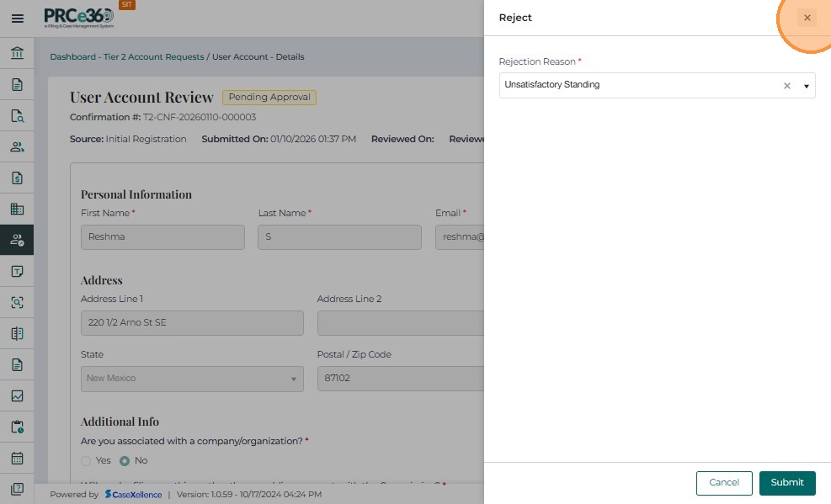Expand the Rejection Reason dropdown arrow

tap(806, 86)
